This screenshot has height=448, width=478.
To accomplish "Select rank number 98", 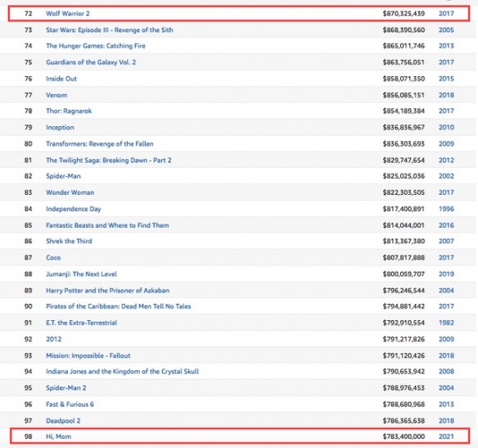I will point(28,437).
